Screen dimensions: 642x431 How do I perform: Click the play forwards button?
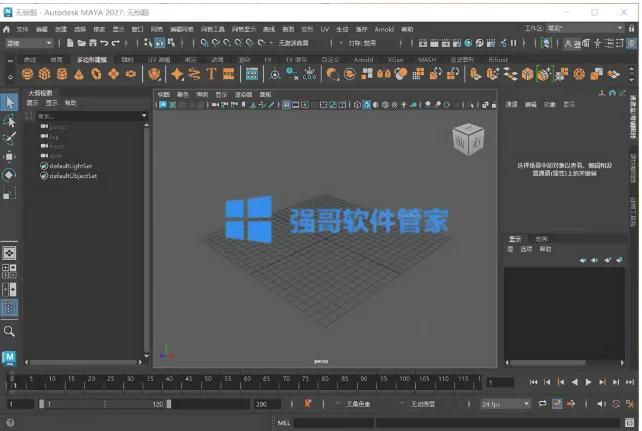click(588, 382)
